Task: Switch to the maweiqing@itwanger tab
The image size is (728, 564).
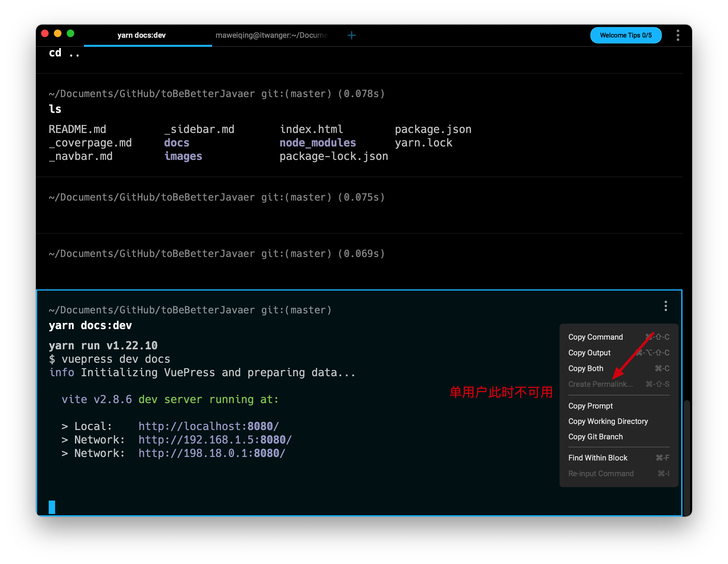Action: [271, 35]
